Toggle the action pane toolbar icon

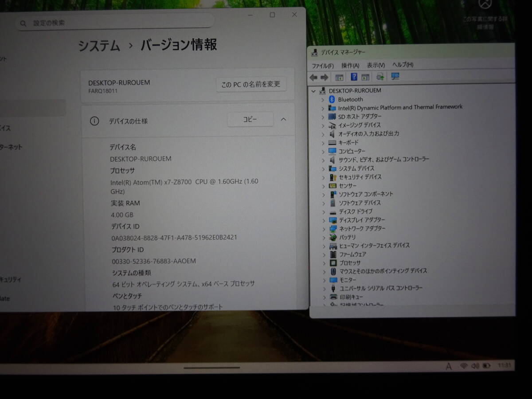pyautogui.click(x=365, y=77)
